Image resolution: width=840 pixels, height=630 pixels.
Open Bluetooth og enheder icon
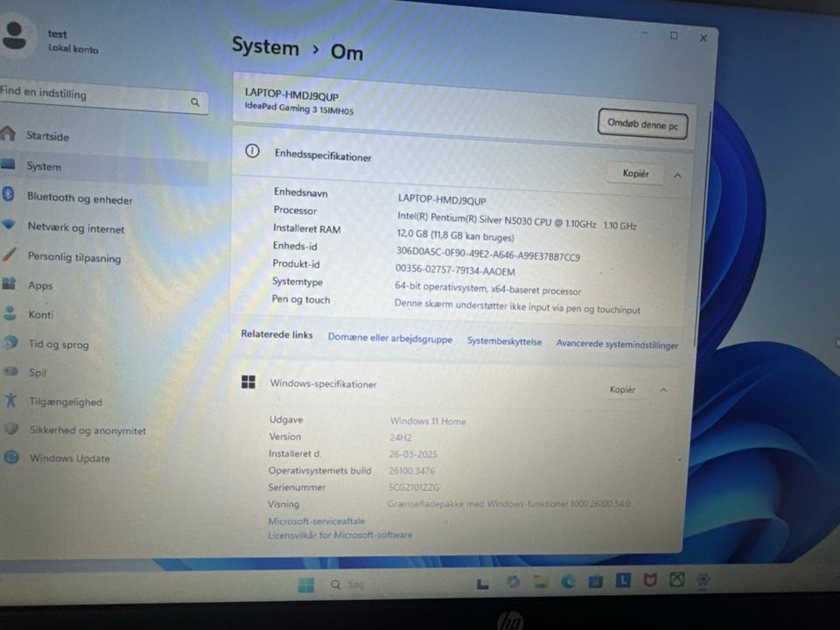(8, 194)
